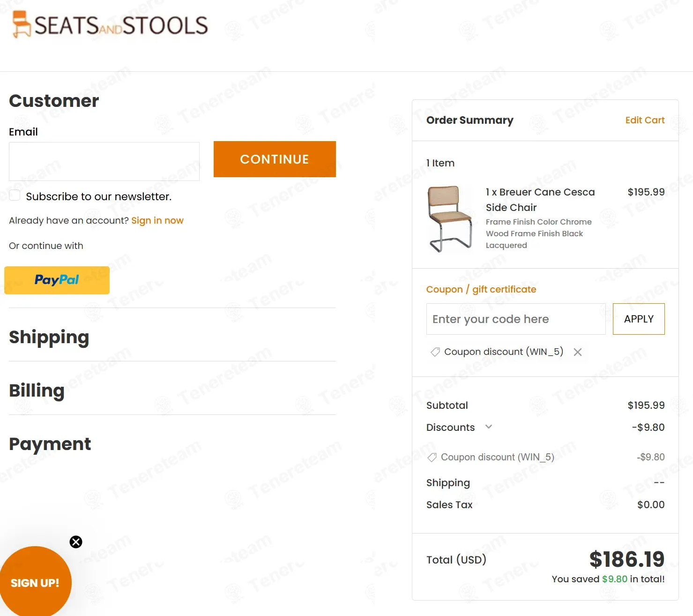Click the Payment section heading
This screenshot has height=616, width=693.
[50, 444]
